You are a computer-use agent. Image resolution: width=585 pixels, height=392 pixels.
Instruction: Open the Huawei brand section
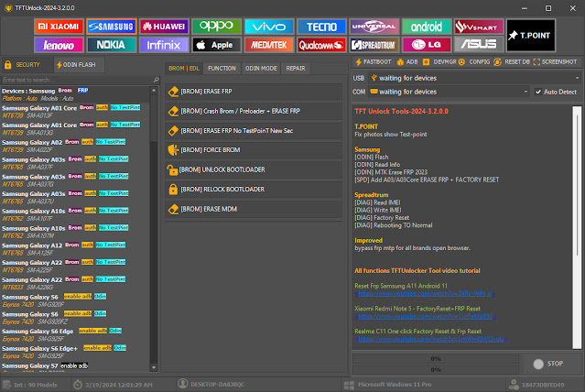(164, 27)
